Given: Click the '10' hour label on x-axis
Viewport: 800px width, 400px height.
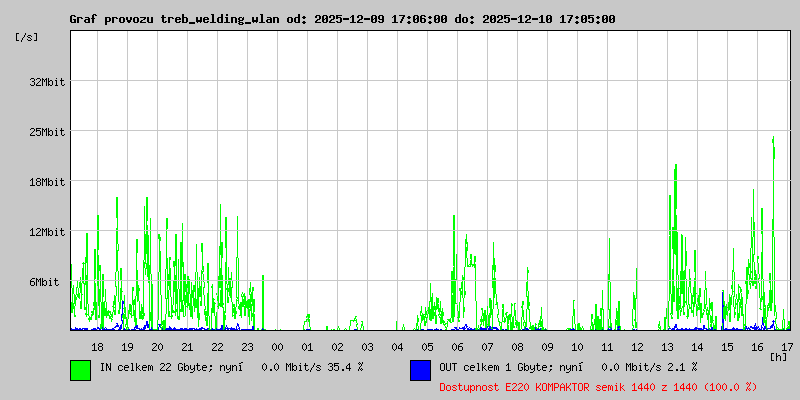Looking at the screenshot, I should pyautogui.click(x=578, y=347).
